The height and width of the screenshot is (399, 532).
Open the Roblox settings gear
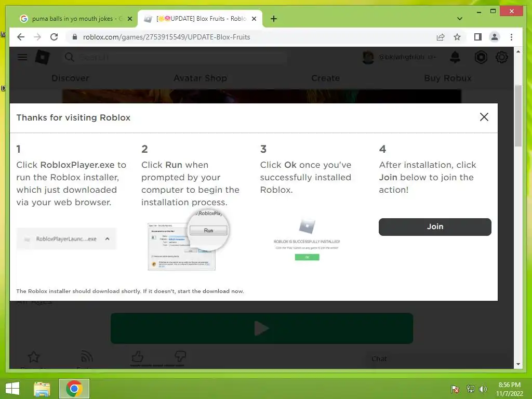pos(501,57)
